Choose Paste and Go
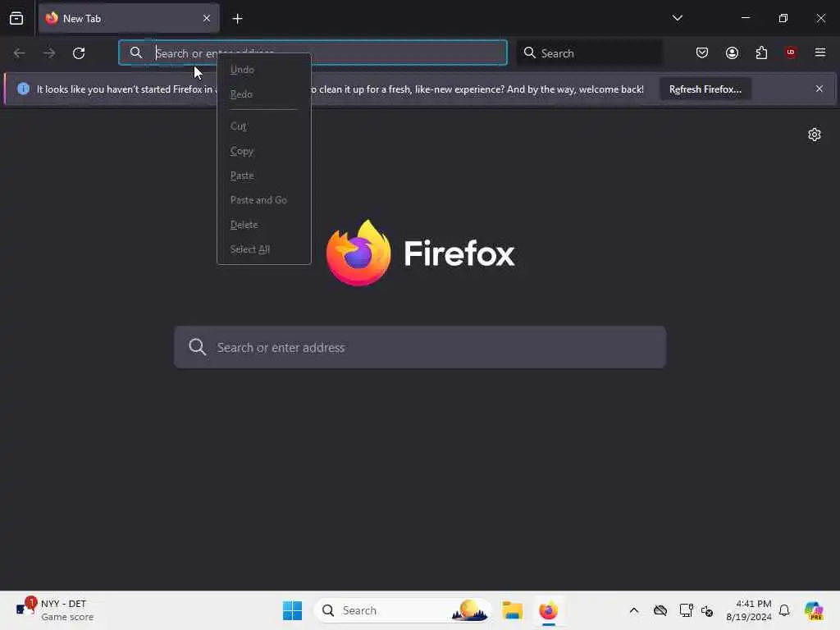 [x=263, y=200]
